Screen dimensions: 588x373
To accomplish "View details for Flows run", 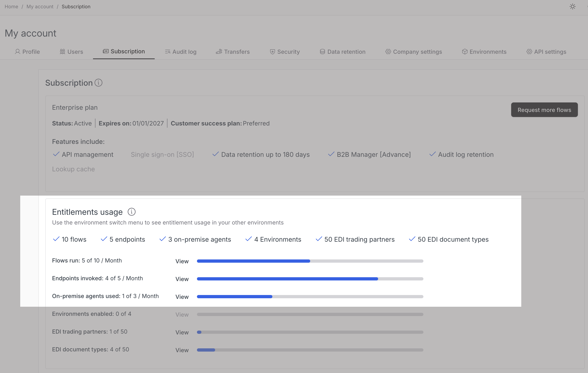I will pos(182,261).
